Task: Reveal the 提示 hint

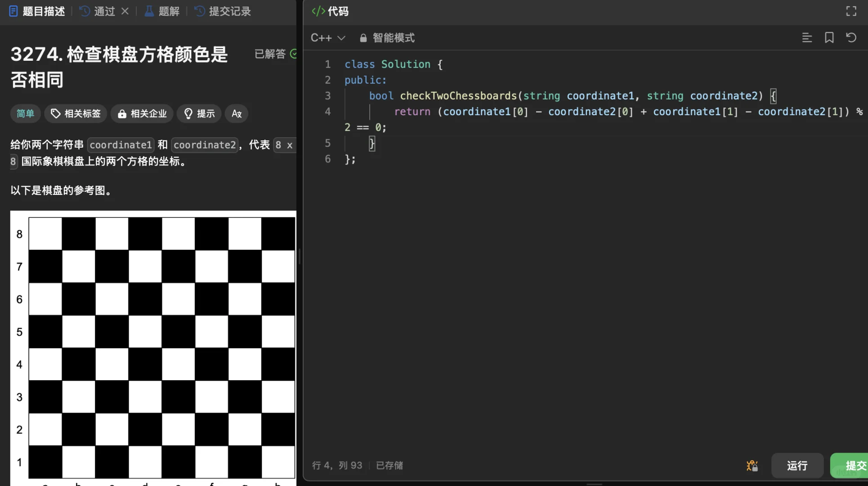Action: pos(200,113)
